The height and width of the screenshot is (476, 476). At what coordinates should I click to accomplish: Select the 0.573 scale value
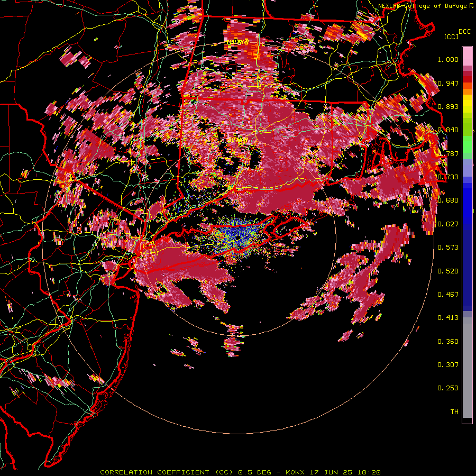(448, 248)
